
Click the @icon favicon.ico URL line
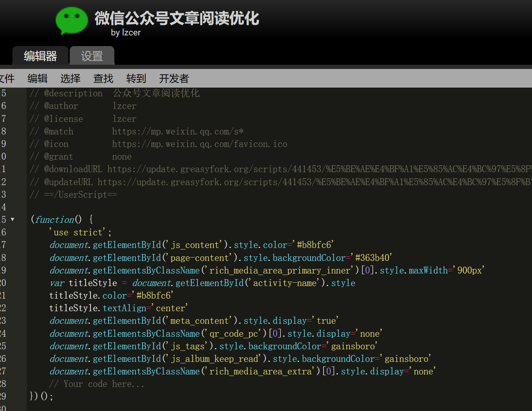pyautogui.click(x=159, y=144)
